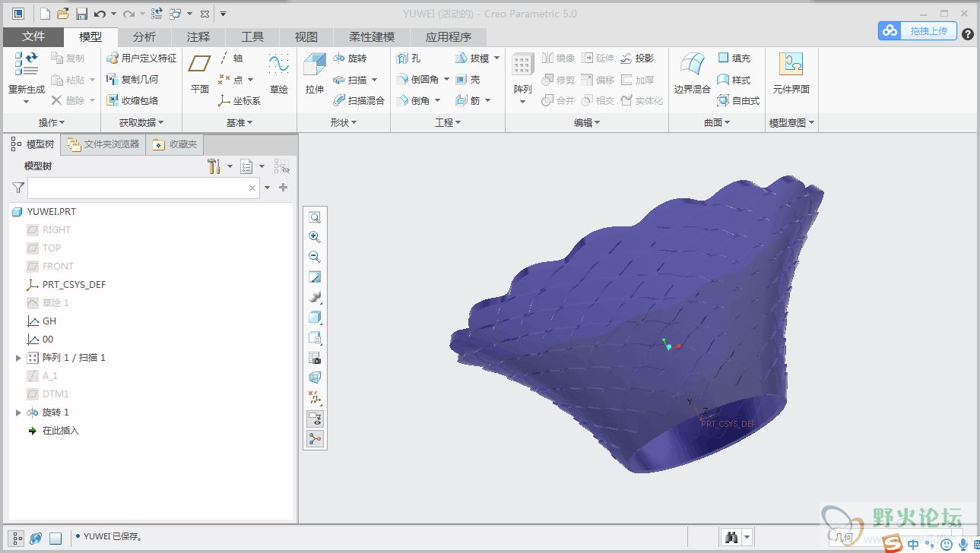
Task: Click the Zoom In graphics toolbar icon
Action: coord(315,237)
